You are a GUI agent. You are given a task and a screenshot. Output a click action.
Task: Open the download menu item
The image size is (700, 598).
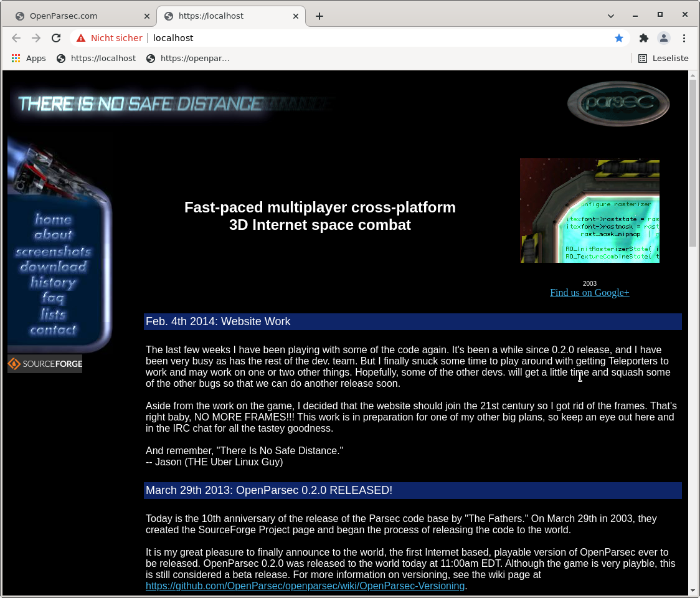tap(53, 267)
